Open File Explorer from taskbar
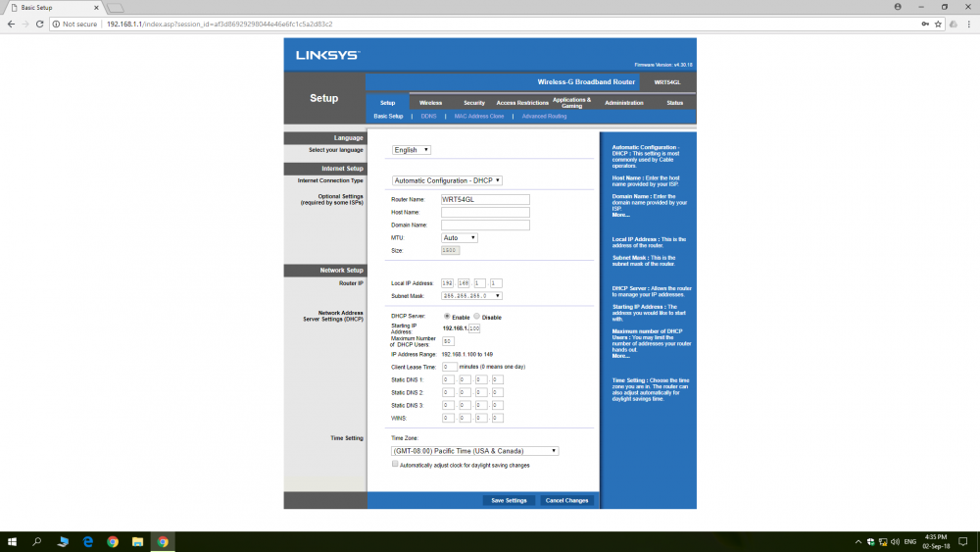This screenshot has height=552, width=980. coord(137,541)
